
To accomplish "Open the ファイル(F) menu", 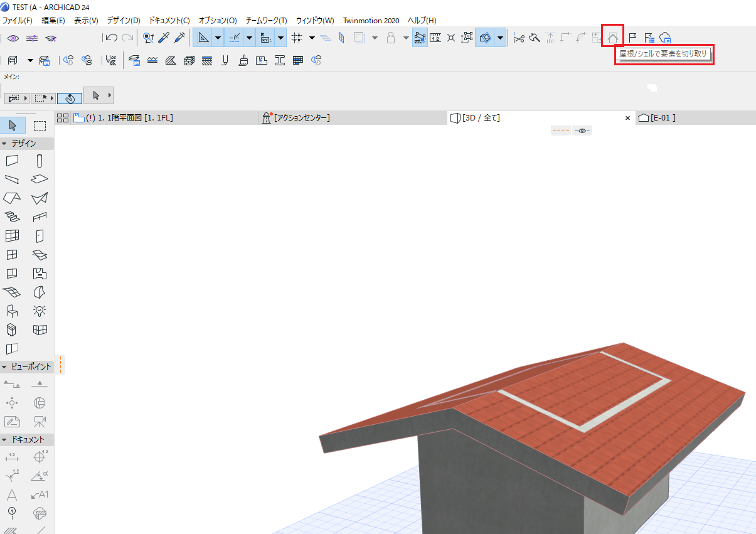I will click(x=18, y=21).
